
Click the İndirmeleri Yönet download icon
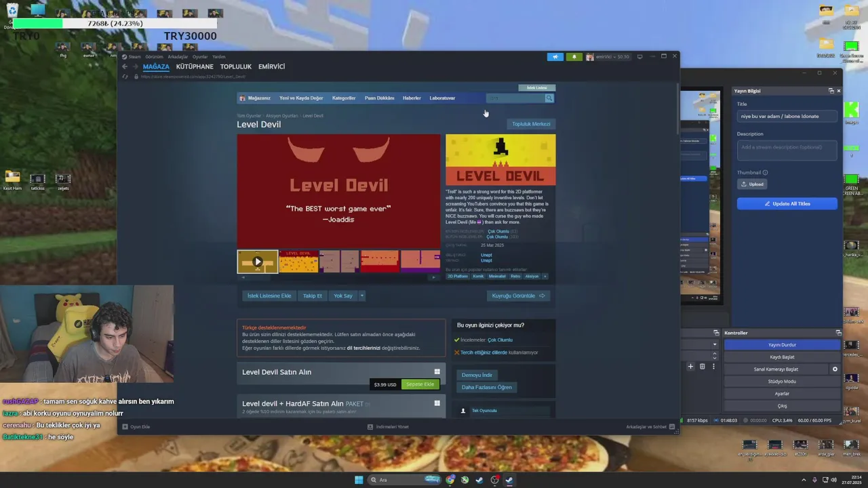point(370,427)
